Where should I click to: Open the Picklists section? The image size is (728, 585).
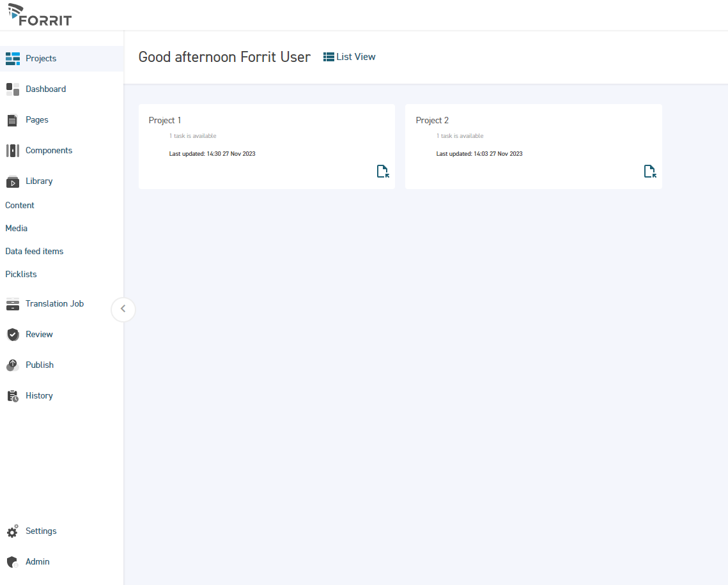pyautogui.click(x=20, y=274)
